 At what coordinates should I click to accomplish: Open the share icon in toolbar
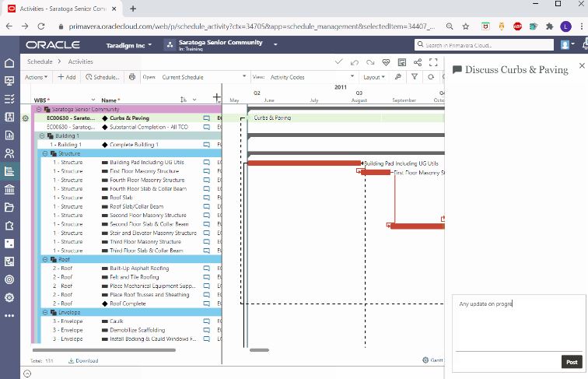pyautogui.click(x=418, y=62)
